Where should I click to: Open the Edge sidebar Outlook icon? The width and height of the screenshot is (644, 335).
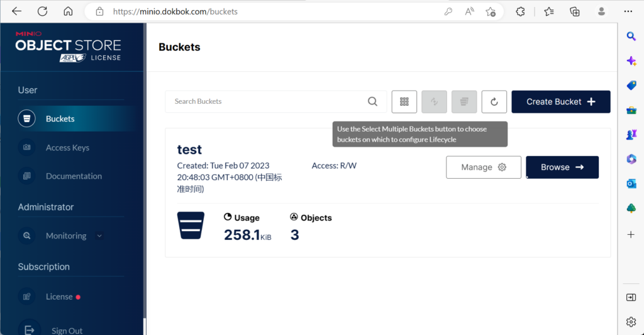click(631, 183)
